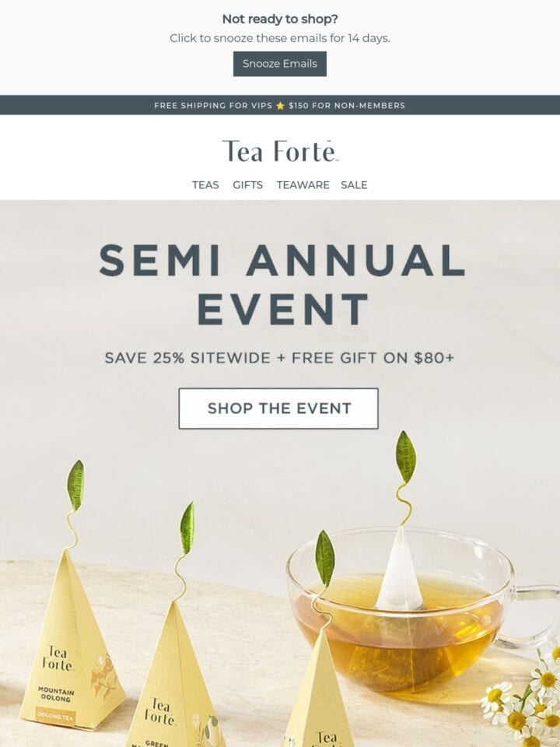The width and height of the screenshot is (560, 747).
Task: Open the TEAS menu item
Action: click(x=205, y=185)
